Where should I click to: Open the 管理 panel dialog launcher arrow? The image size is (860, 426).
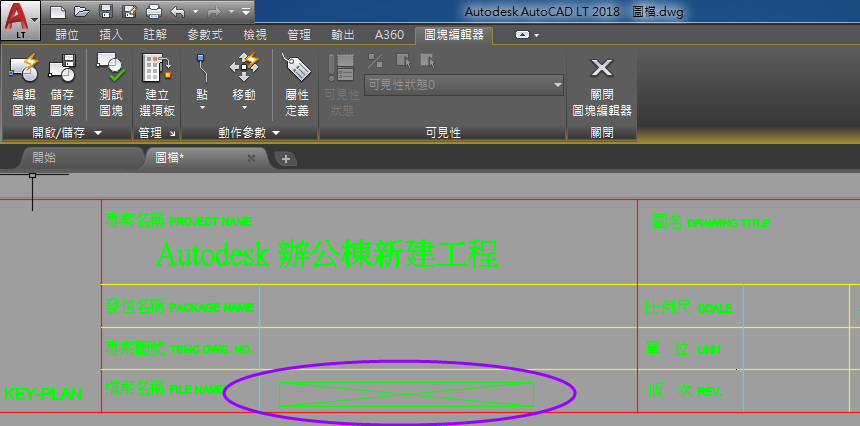tap(172, 133)
